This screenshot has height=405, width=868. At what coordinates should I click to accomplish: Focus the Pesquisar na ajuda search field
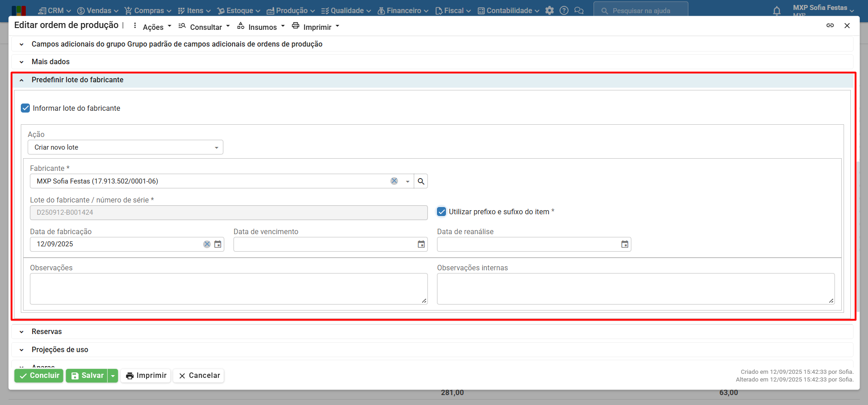point(641,10)
